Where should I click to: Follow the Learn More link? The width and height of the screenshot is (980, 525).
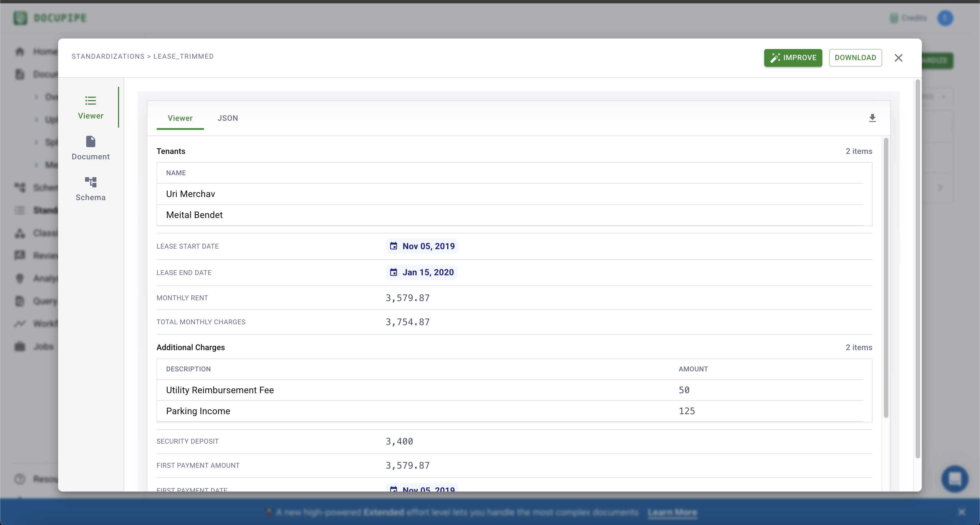point(672,513)
